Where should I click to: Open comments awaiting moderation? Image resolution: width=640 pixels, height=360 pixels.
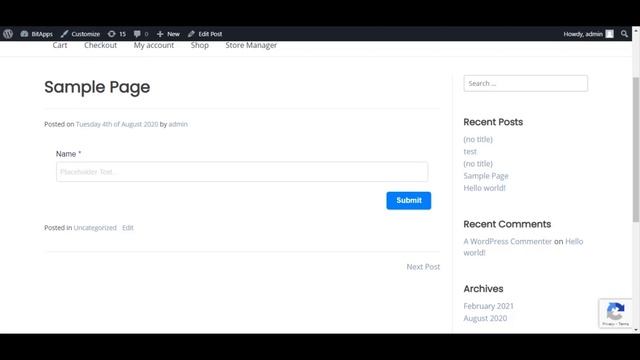(x=141, y=34)
